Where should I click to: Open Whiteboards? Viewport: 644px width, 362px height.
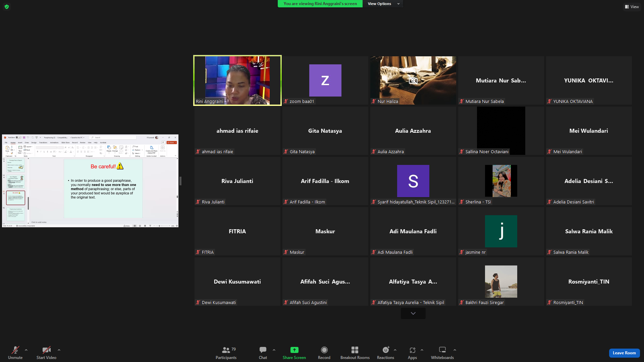coord(442,353)
